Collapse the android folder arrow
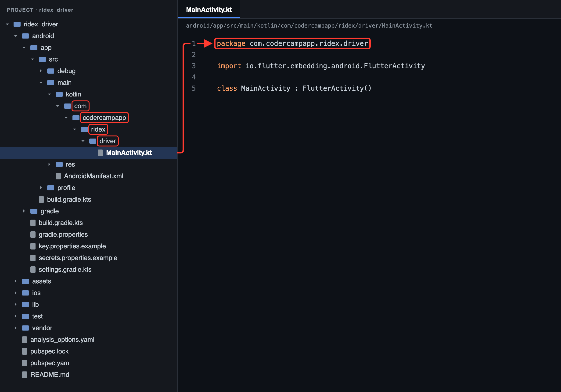561x392 pixels. (x=16, y=36)
